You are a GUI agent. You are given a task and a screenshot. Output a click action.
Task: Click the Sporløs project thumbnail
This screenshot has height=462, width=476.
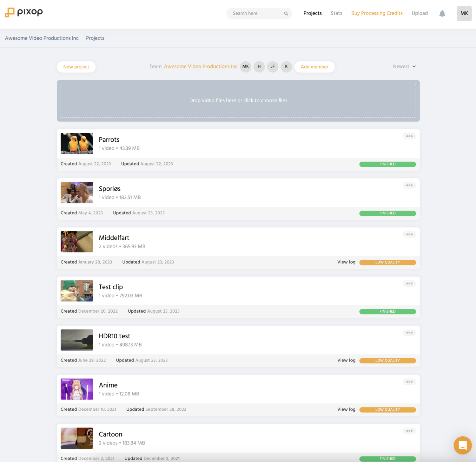click(x=77, y=192)
